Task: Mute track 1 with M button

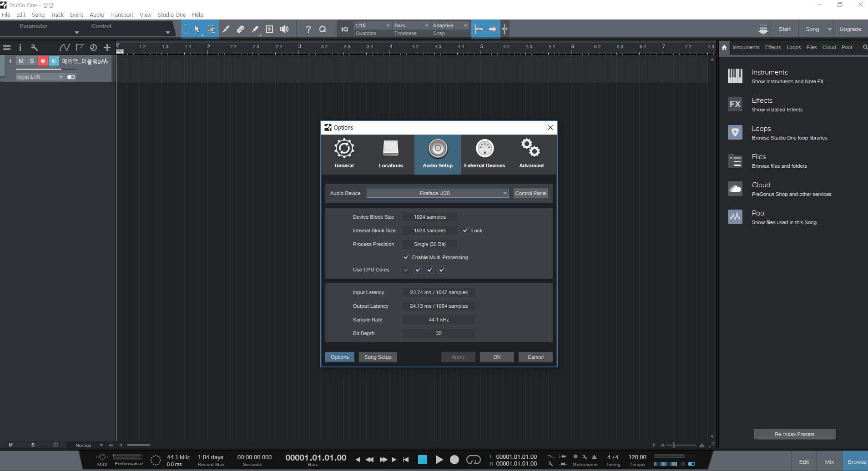Action: click(21, 61)
